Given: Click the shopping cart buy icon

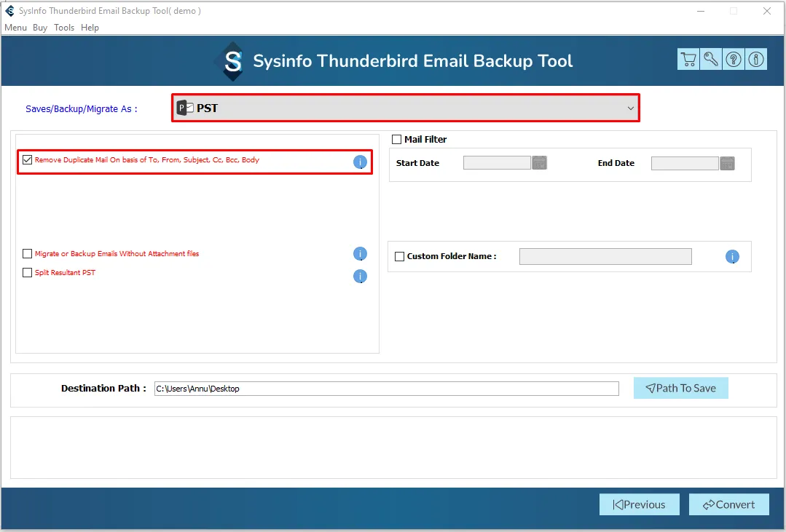Looking at the screenshot, I should click(688, 60).
